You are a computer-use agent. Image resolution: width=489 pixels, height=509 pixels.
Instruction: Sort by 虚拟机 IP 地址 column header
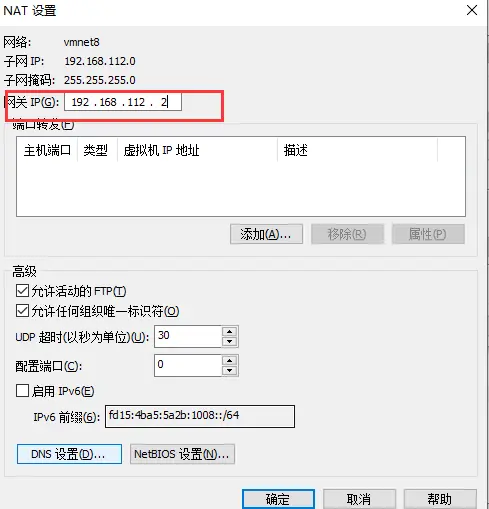tap(197, 150)
